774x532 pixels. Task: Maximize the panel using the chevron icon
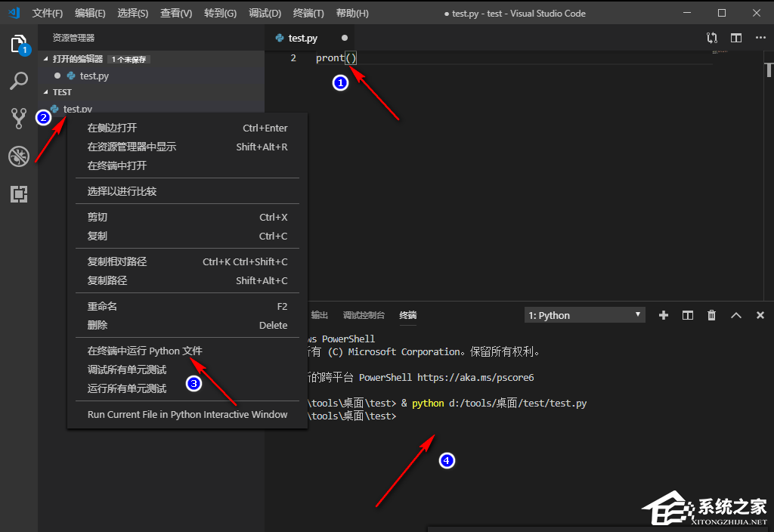click(x=735, y=315)
